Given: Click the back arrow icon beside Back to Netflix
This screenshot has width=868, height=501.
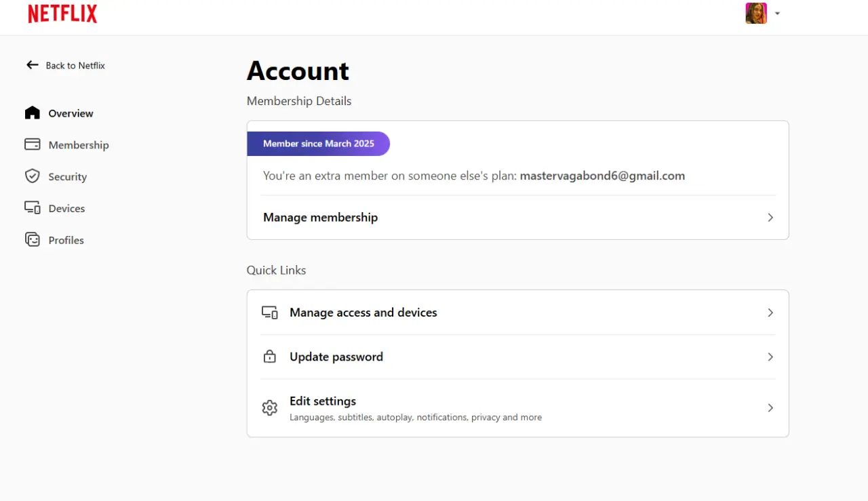Looking at the screenshot, I should pyautogui.click(x=33, y=65).
